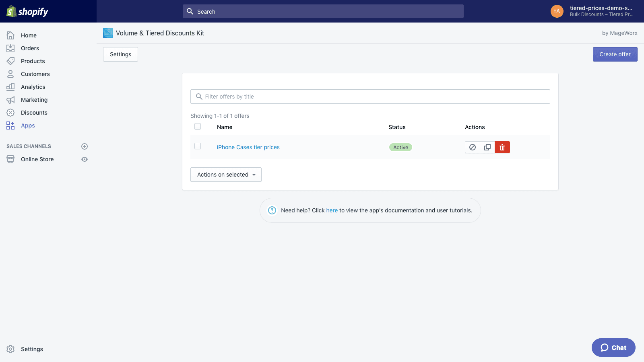Add a sales channel with the plus icon

coord(84,146)
